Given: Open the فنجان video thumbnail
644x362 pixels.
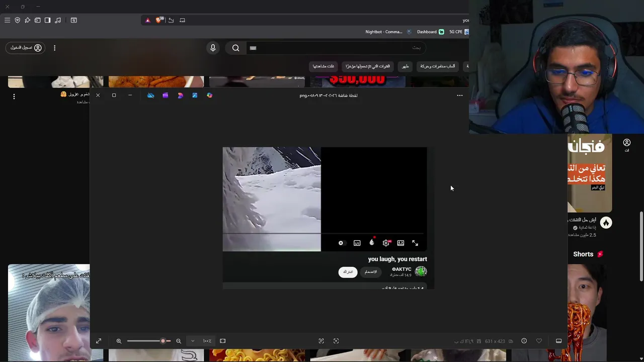Looking at the screenshot, I should coord(590,173).
